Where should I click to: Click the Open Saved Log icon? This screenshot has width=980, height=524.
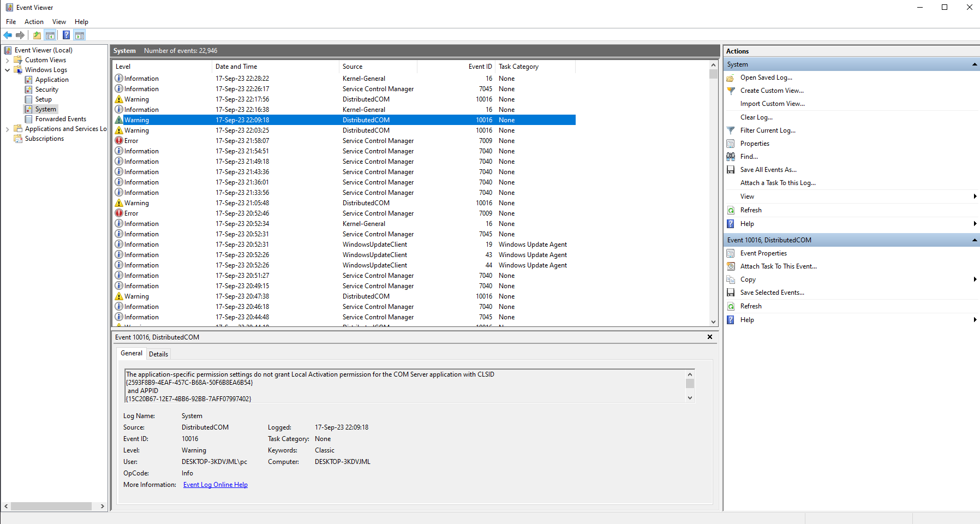(731, 78)
